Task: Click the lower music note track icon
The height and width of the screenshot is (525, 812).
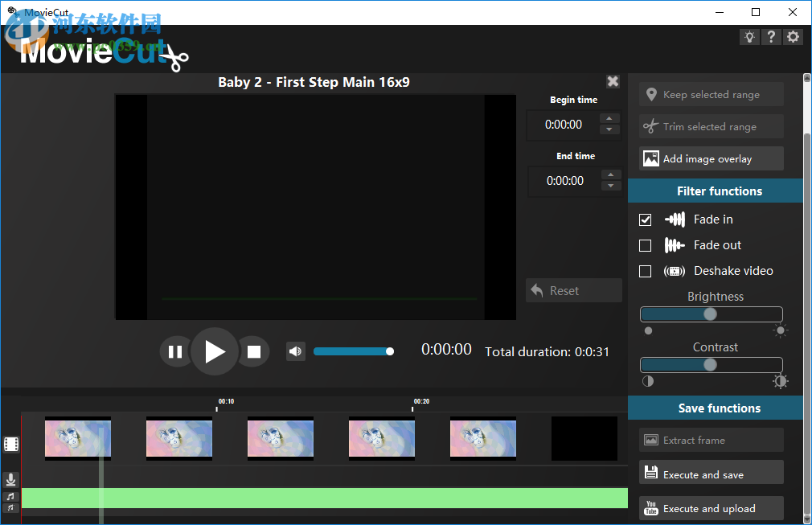Action: click(x=10, y=507)
